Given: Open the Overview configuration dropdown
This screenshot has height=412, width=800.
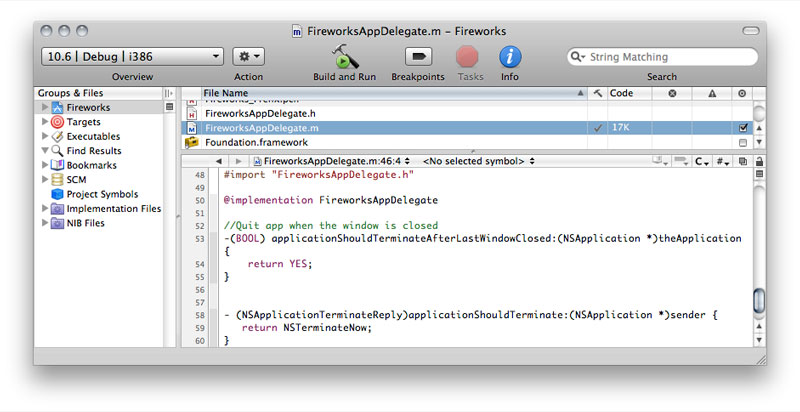Looking at the screenshot, I should (x=132, y=57).
